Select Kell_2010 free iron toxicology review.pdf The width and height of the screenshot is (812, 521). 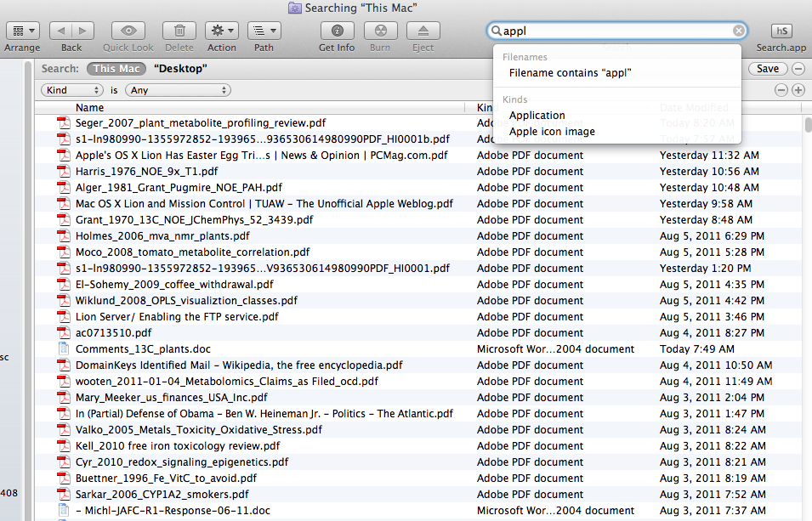(178, 446)
